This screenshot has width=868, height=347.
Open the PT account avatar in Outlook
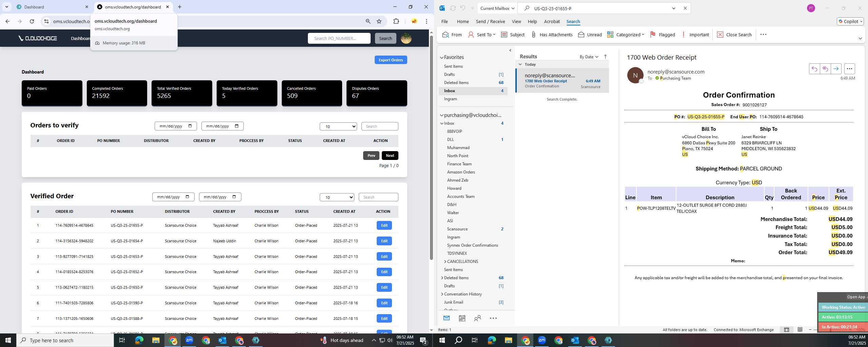pos(811,8)
